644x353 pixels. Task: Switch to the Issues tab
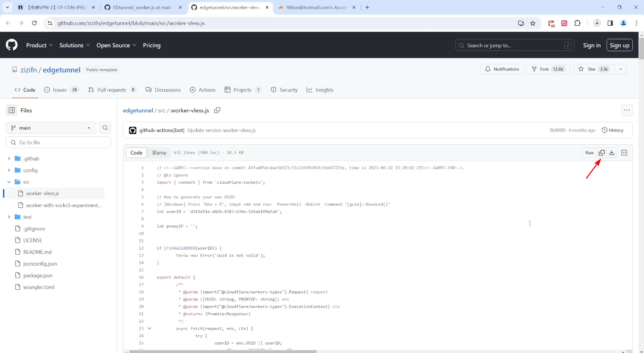(62, 90)
